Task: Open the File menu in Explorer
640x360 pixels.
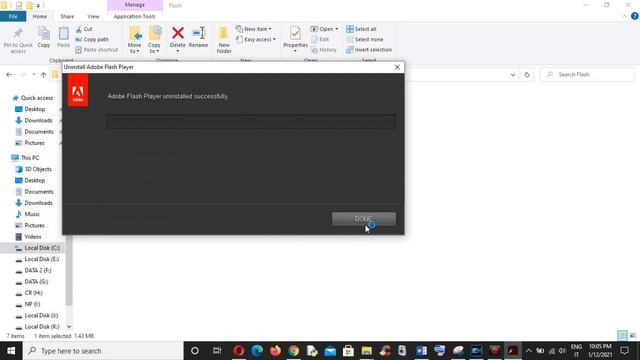Action: coord(13,16)
